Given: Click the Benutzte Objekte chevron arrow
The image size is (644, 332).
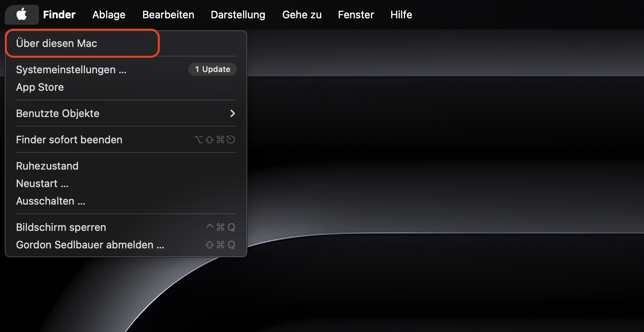Looking at the screenshot, I should [x=233, y=113].
